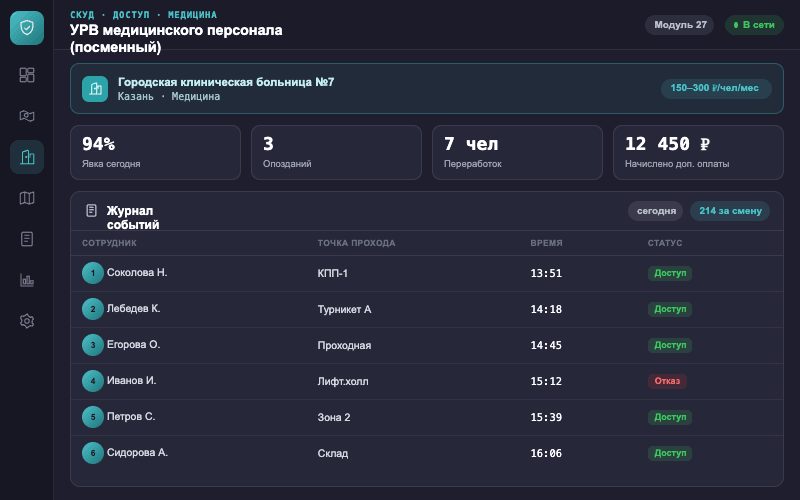Click the 13:51 time value
800x500 pixels.
tap(546, 273)
